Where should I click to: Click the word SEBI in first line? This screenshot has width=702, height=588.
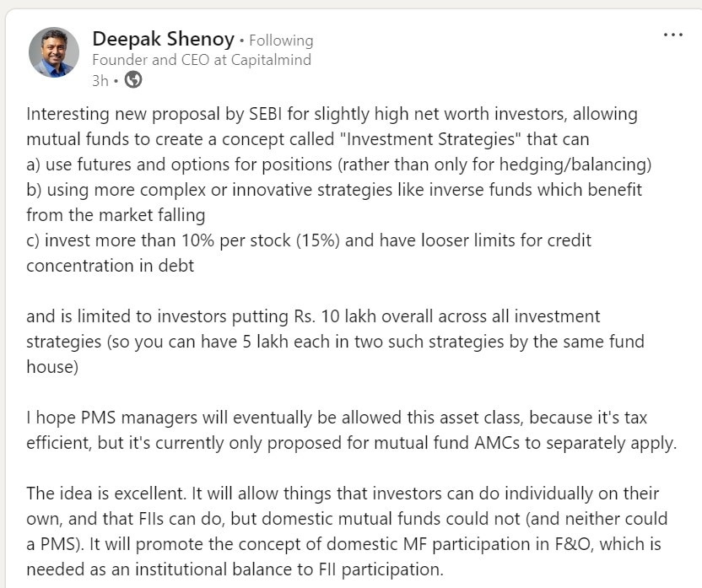(266, 114)
